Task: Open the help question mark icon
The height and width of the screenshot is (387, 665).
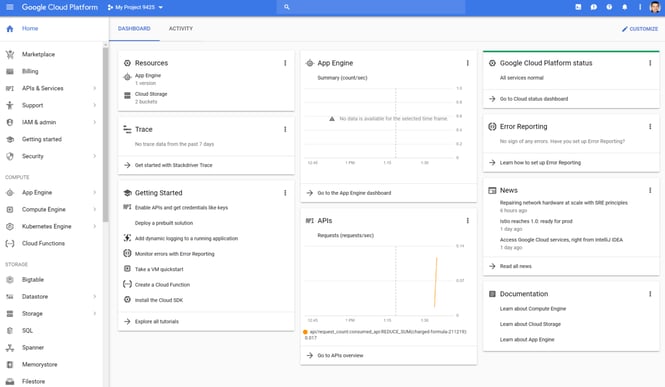Action: pyautogui.click(x=609, y=7)
